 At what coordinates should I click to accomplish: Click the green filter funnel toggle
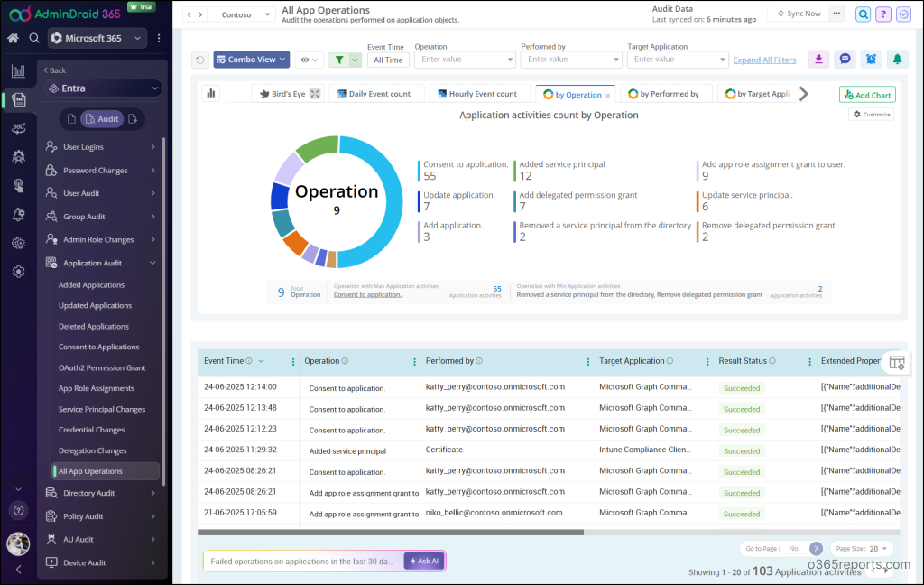(339, 60)
